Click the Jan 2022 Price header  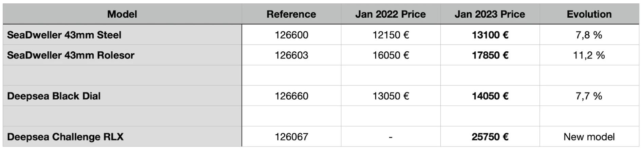390,14
